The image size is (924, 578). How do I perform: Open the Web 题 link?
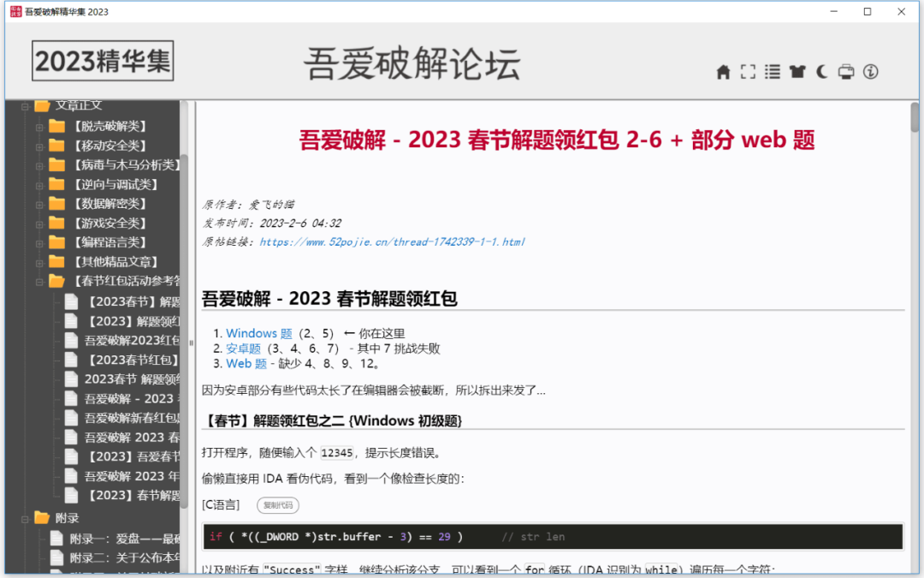point(246,363)
